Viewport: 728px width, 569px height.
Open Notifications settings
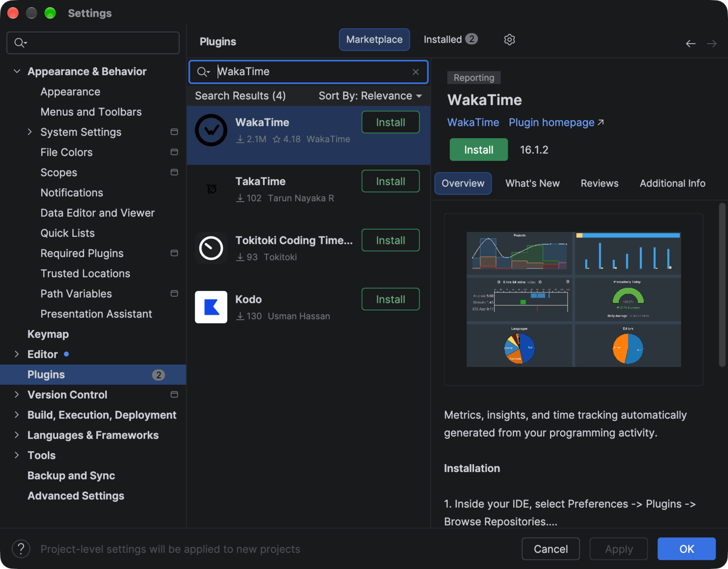pyautogui.click(x=72, y=192)
